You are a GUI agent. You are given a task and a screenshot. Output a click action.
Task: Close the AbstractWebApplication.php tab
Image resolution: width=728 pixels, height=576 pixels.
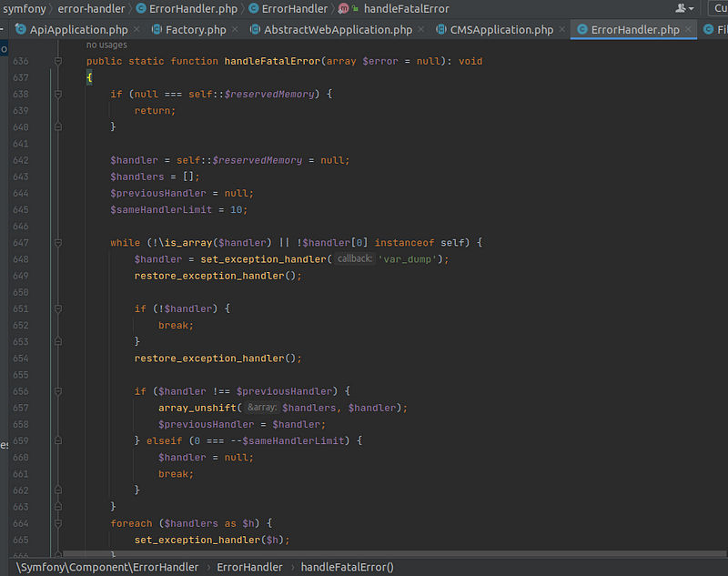422,30
